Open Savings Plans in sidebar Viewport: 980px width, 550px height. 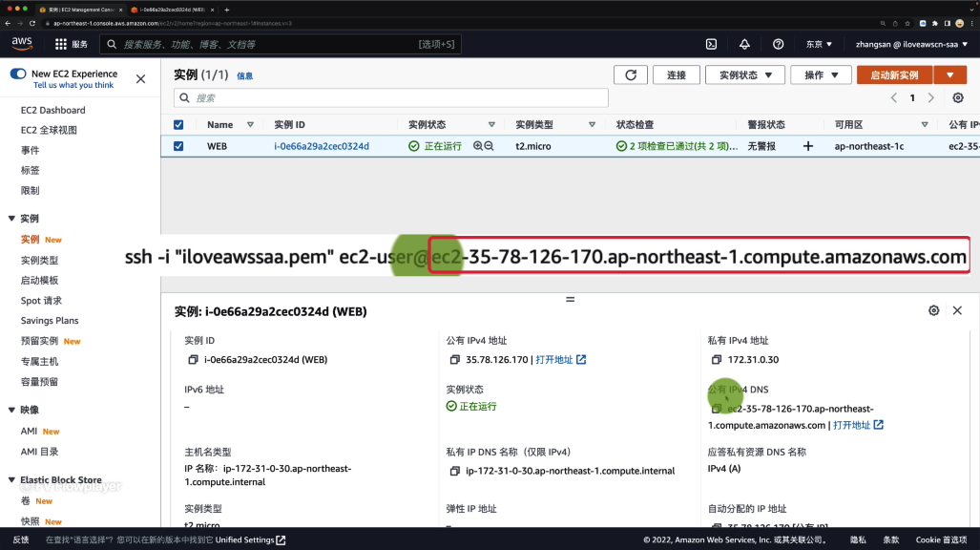point(50,321)
